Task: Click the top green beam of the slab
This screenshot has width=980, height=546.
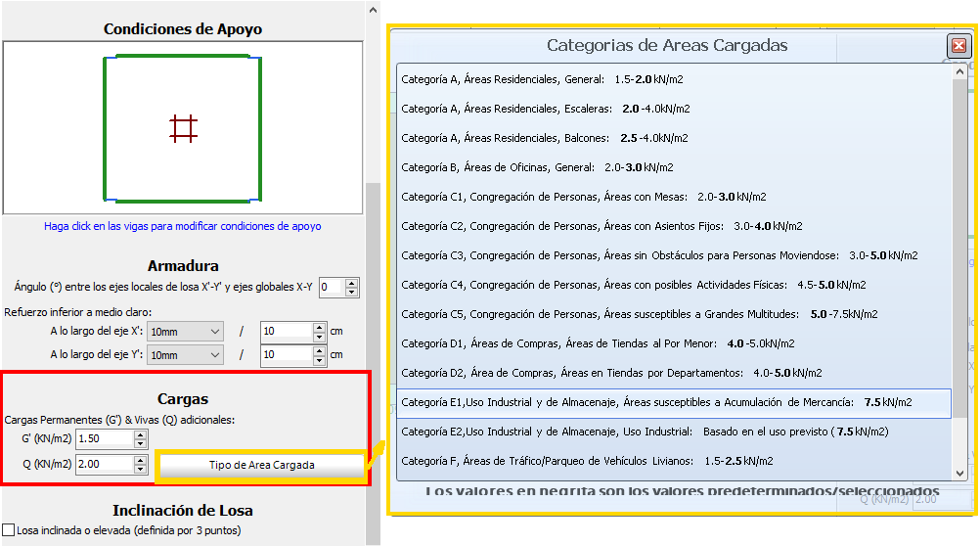Action: pyautogui.click(x=183, y=59)
